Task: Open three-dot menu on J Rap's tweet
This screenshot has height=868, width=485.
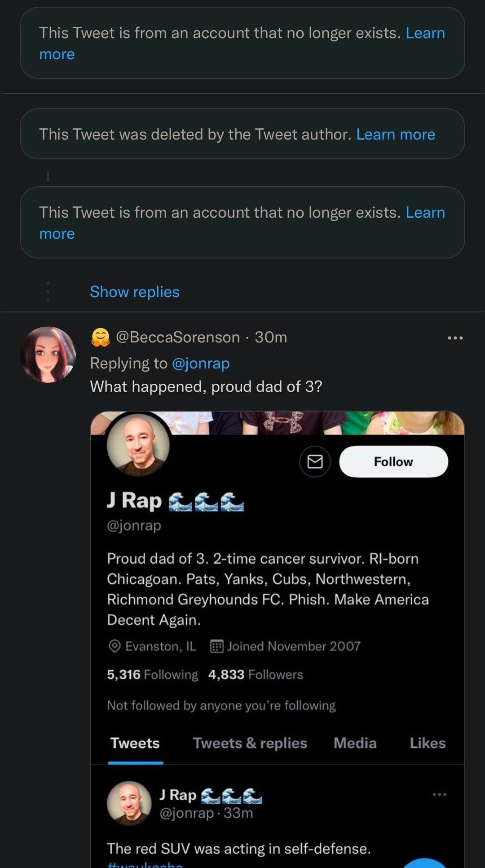Action: click(439, 794)
